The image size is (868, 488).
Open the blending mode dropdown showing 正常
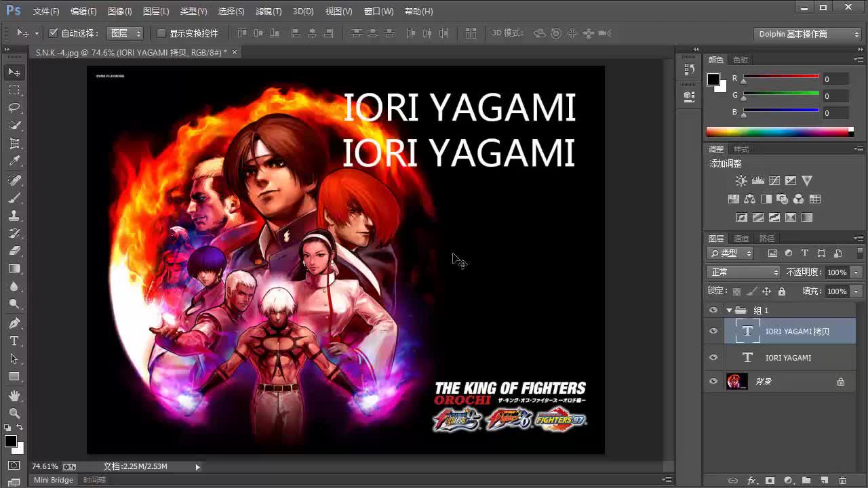coord(743,271)
